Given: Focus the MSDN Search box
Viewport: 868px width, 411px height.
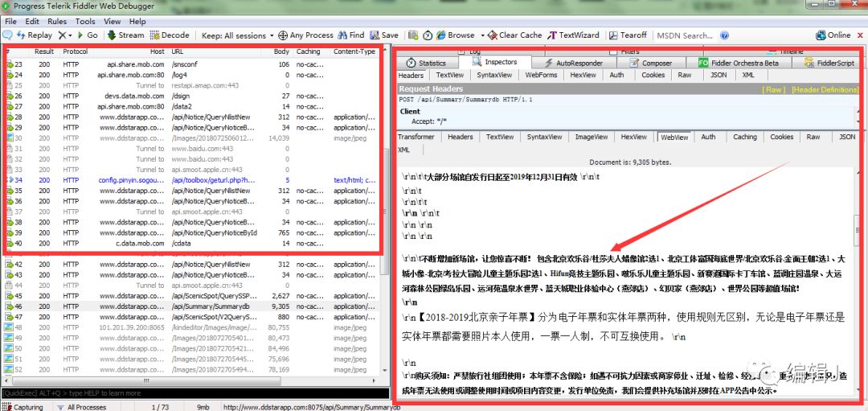Looking at the screenshot, I should (x=686, y=35).
